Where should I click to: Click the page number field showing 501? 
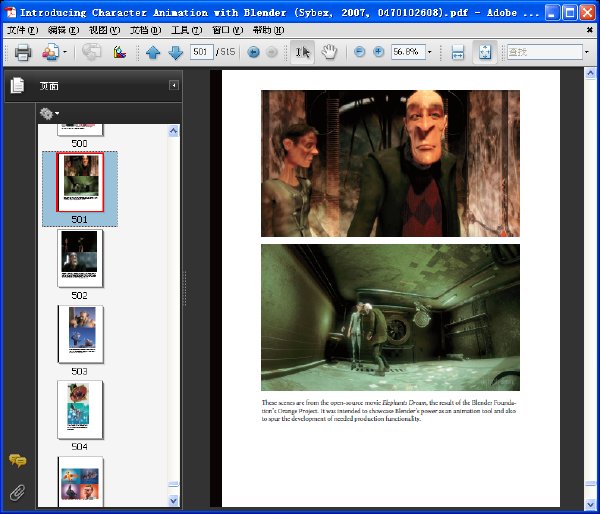pos(201,52)
